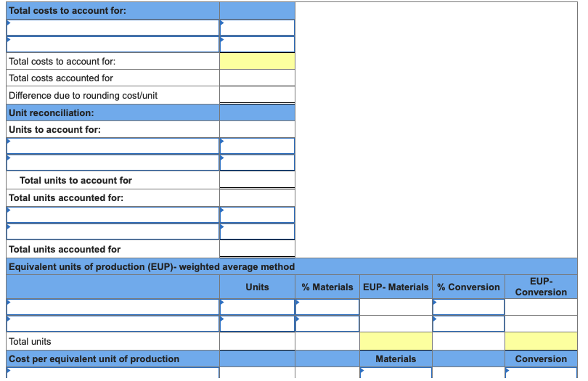Click Units cell in the Total units row
The width and height of the screenshot is (588, 381).
point(257,341)
